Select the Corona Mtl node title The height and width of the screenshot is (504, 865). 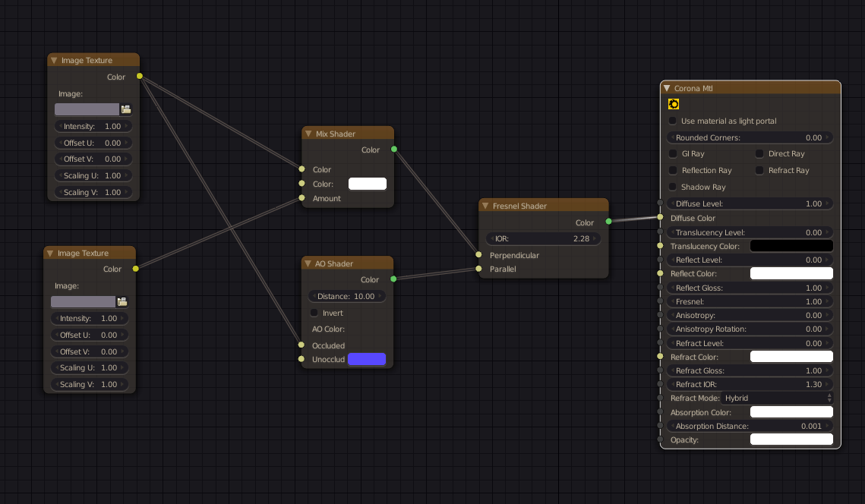(693, 88)
